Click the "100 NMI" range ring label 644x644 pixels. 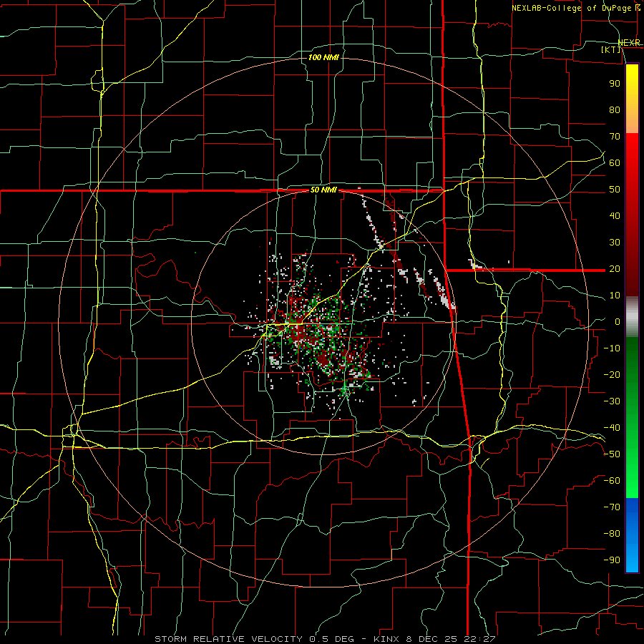(x=323, y=57)
